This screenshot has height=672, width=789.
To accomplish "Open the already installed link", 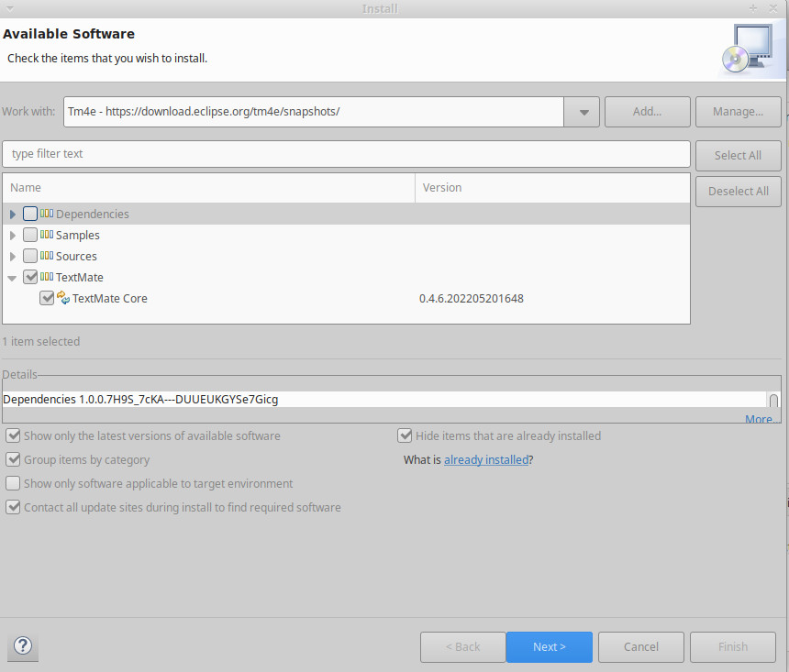I will pyautogui.click(x=486, y=459).
